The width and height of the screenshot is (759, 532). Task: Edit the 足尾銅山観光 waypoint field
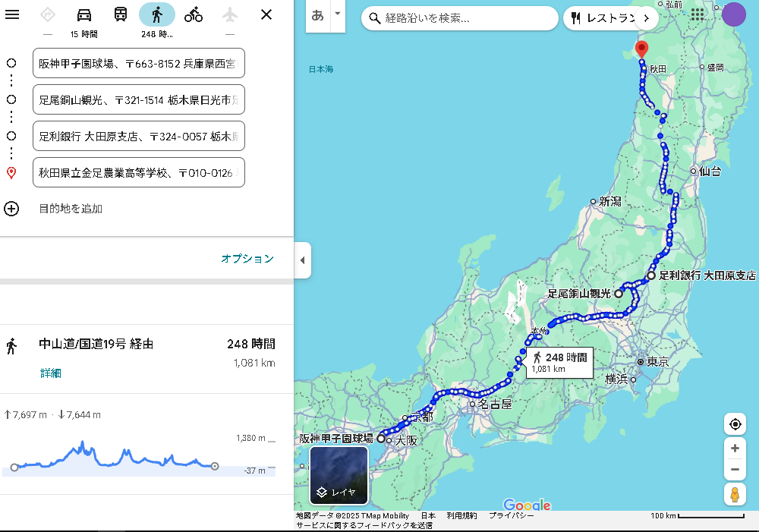click(138, 99)
